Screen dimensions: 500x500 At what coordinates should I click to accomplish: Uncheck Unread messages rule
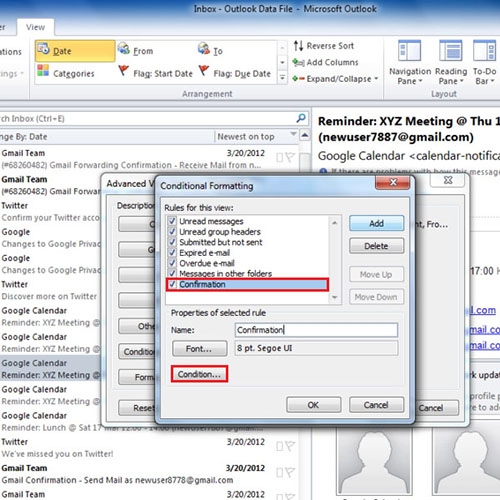point(172,221)
